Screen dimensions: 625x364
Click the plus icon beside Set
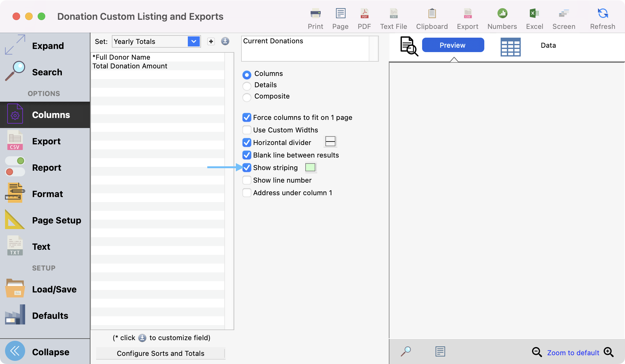211,41
